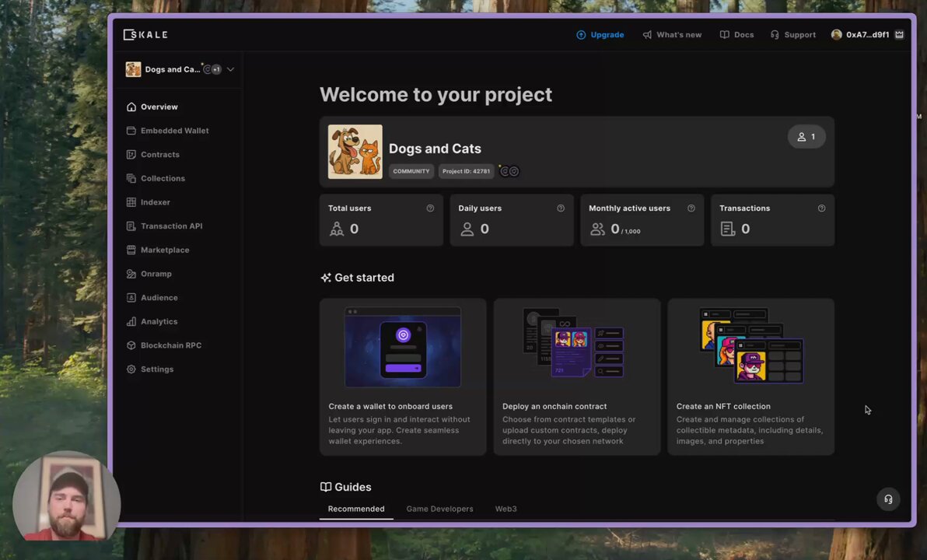Open Create an NFT collection card

pyautogui.click(x=750, y=376)
